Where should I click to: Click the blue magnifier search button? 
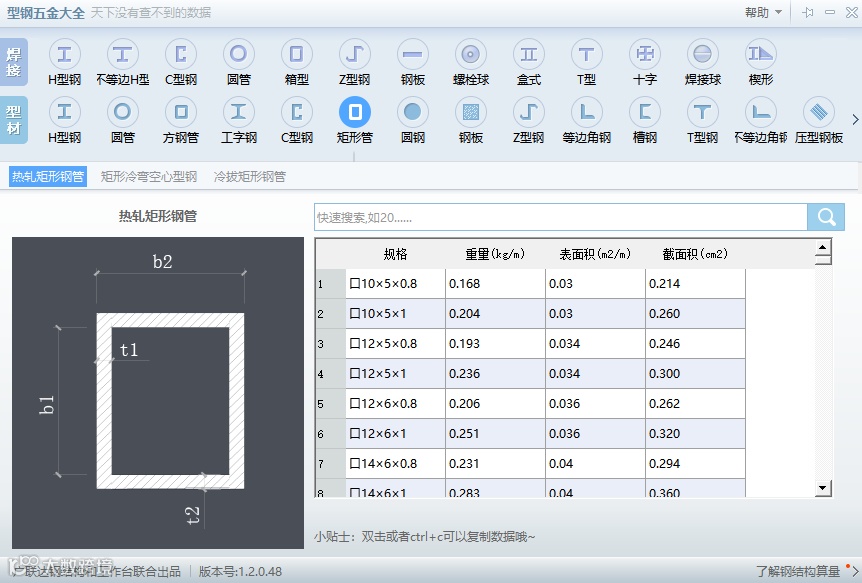coord(826,217)
